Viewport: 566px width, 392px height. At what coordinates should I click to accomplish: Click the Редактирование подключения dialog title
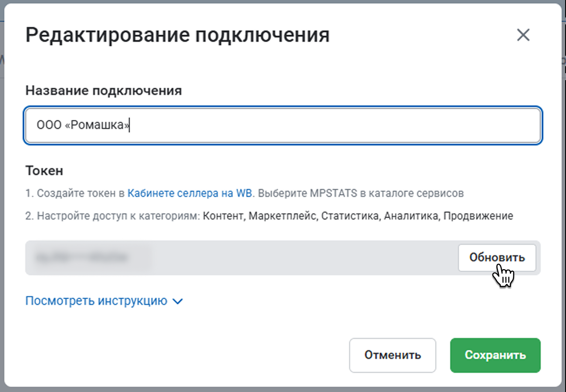point(177,35)
